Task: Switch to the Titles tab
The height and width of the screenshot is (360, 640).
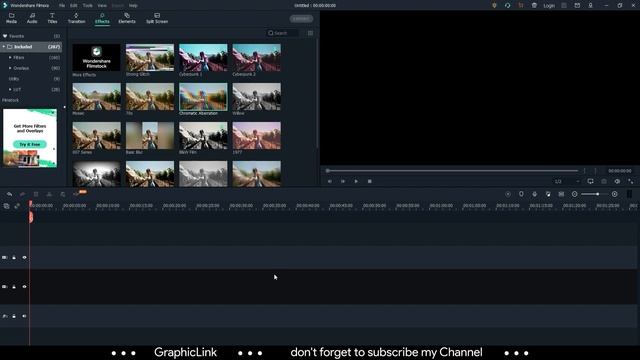Action: 52,18
